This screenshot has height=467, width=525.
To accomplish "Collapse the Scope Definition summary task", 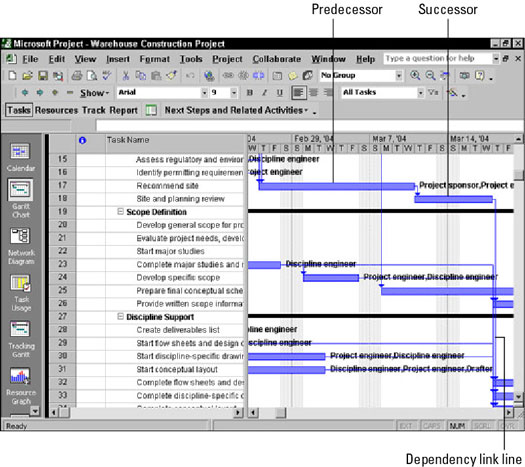I will point(120,212).
